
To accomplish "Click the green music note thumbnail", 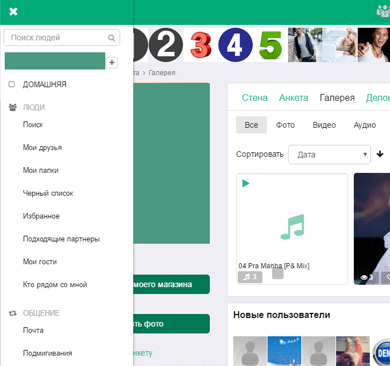I will pyautogui.click(x=292, y=227).
